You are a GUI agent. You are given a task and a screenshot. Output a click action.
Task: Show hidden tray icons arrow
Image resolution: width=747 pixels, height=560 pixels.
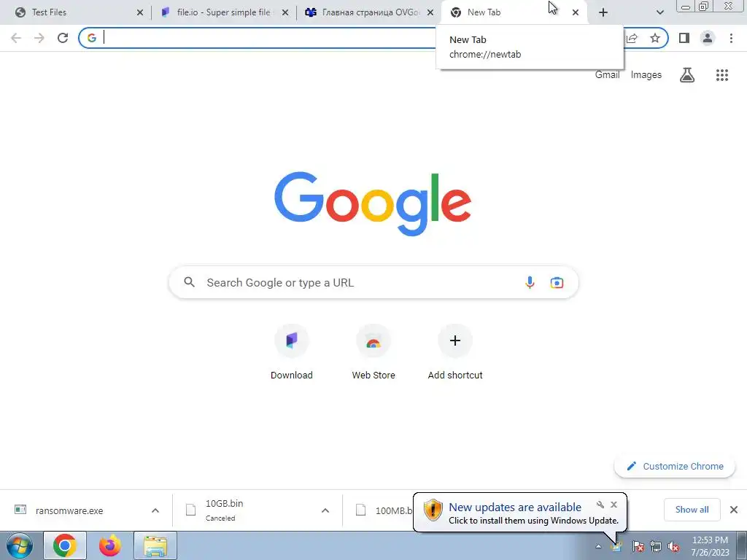click(x=598, y=547)
